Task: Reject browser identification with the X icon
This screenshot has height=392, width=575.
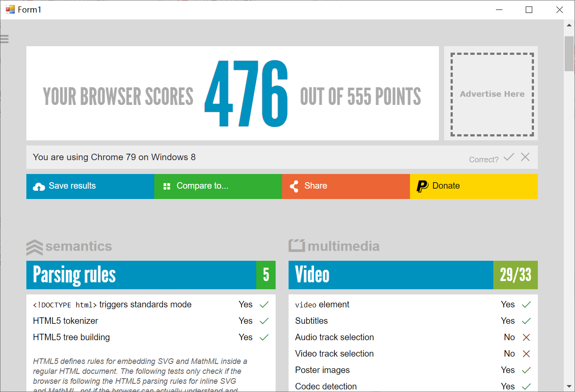Action: (x=525, y=157)
